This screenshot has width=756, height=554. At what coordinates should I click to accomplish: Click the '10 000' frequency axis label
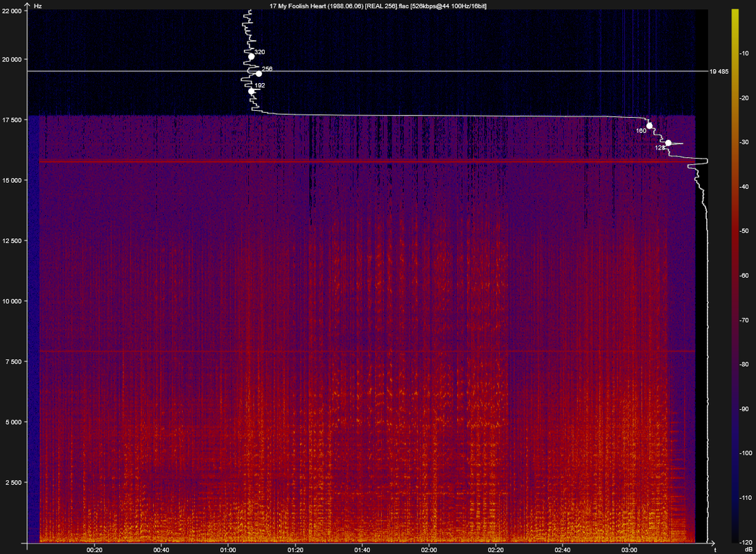(x=12, y=301)
